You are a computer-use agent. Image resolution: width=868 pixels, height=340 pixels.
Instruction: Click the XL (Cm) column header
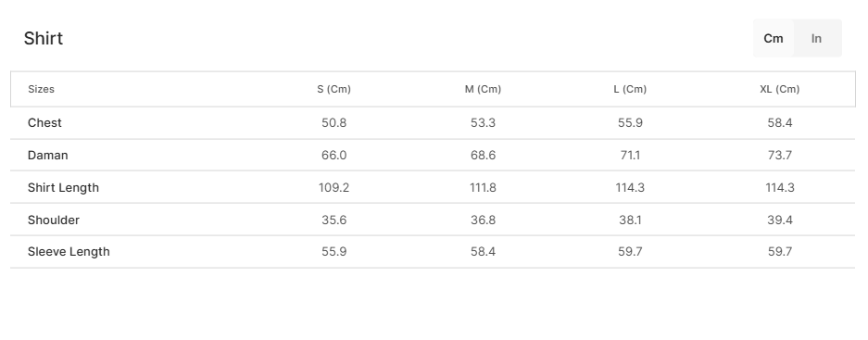coord(779,89)
